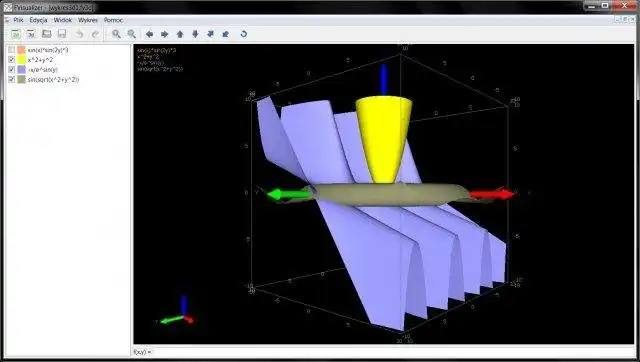Click the diagonal down-left arrow icon

226,34
